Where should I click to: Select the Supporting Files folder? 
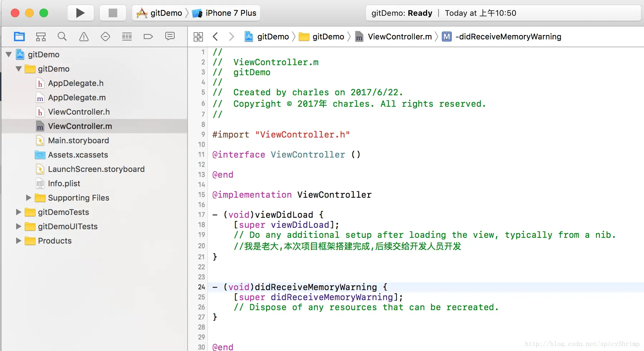click(x=79, y=198)
